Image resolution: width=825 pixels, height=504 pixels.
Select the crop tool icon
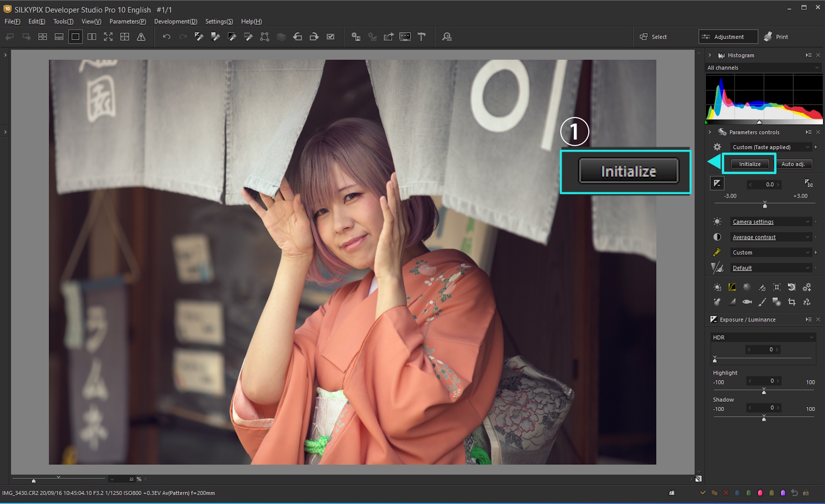tap(792, 302)
